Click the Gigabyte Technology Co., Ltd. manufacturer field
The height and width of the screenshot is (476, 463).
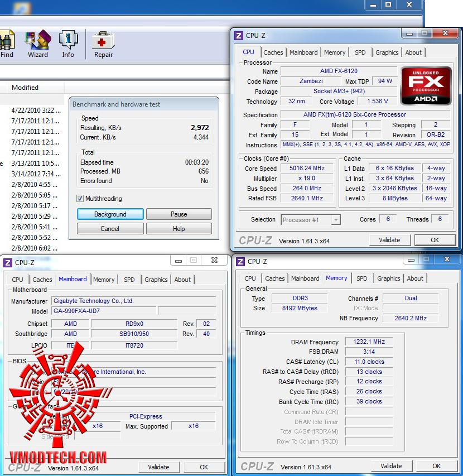point(134,301)
